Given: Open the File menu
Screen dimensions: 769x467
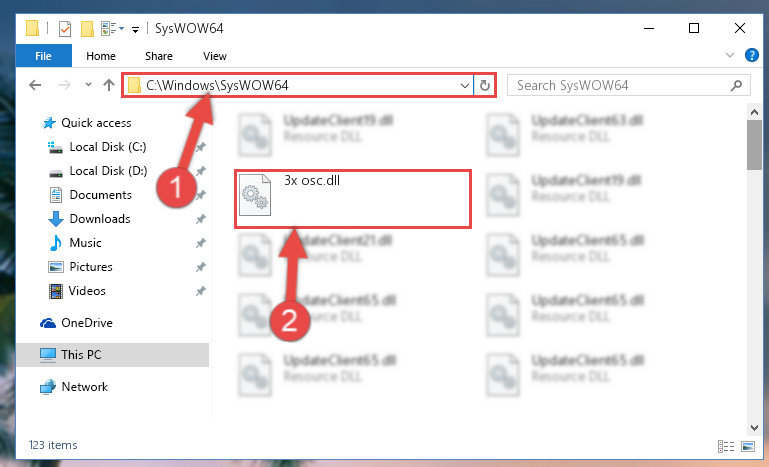Looking at the screenshot, I should 43,56.
